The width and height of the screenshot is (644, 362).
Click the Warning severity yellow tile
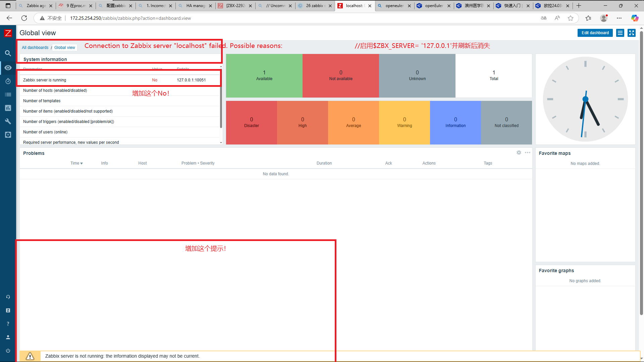click(x=405, y=123)
